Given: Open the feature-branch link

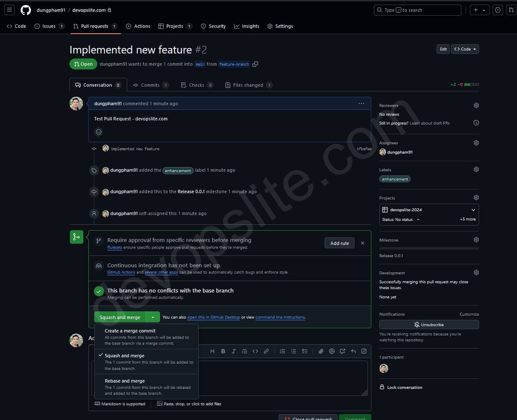Looking at the screenshot, I should 234,64.
